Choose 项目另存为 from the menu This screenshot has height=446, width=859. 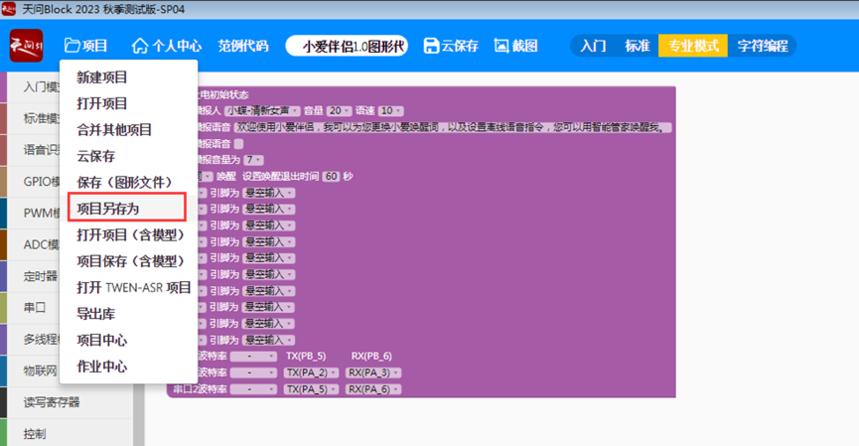tap(108, 209)
